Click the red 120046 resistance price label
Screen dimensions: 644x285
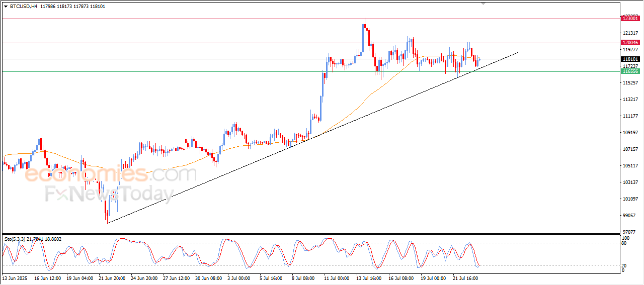click(x=630, y=43)
